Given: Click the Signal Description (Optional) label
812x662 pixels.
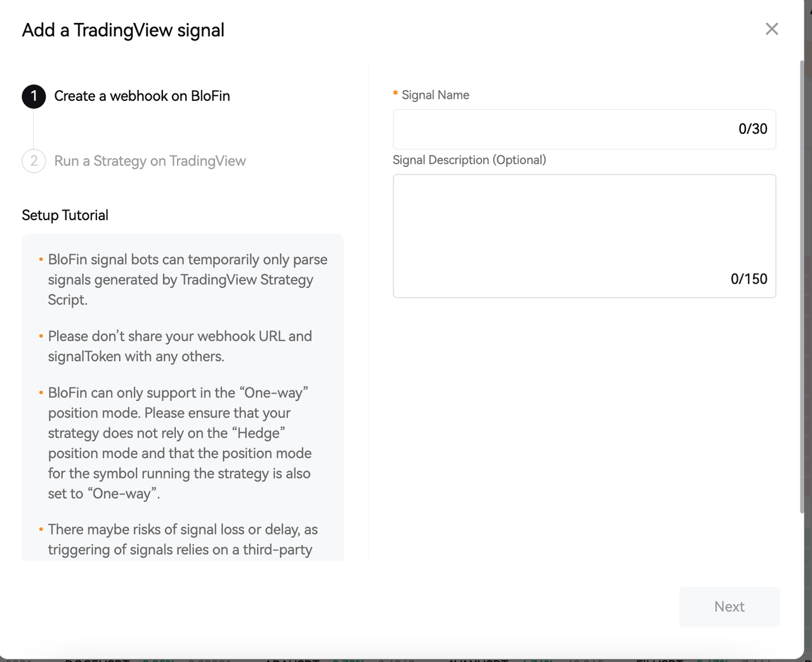Looking at the screenshot, I should point(469,160).
